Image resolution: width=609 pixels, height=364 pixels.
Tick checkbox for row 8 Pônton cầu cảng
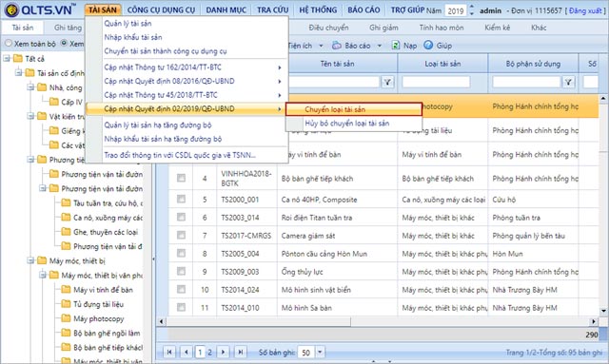click(181, 253)
